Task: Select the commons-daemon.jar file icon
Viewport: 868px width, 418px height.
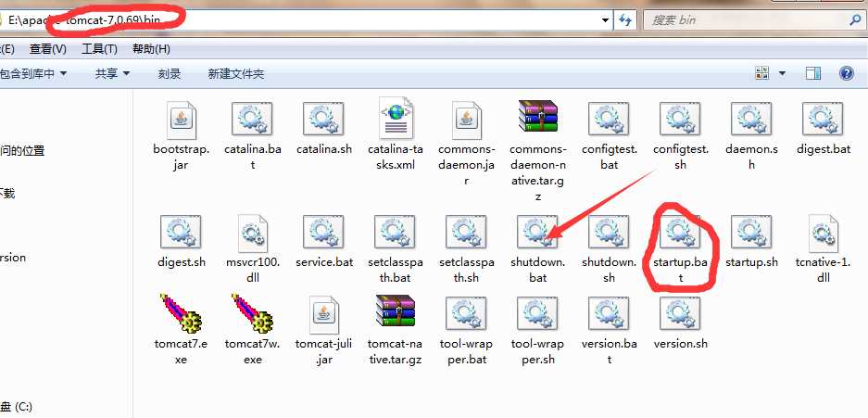Action: click(467, 120)
